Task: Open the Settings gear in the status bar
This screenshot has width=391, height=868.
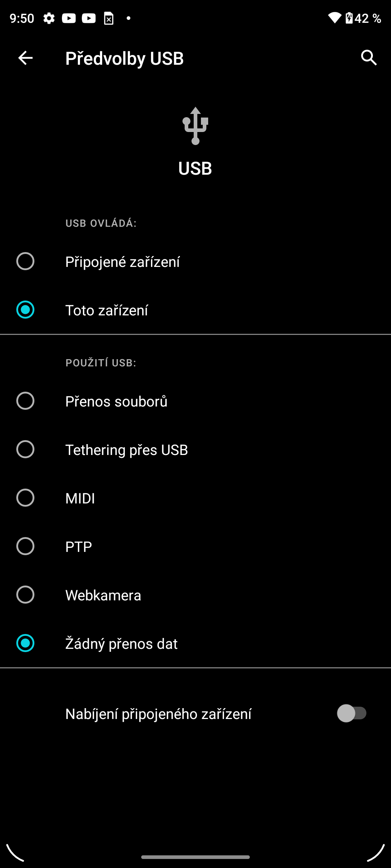Action: (49, 19)
